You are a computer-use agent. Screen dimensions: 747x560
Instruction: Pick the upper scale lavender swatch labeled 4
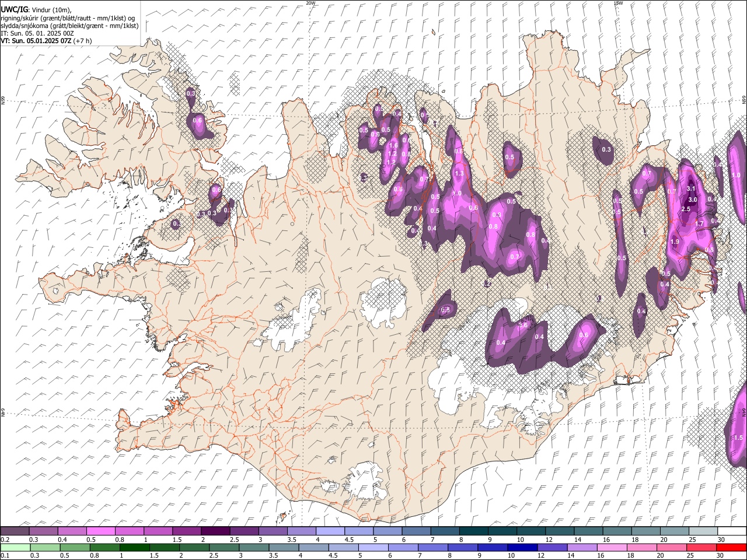(x=330, y=531)
